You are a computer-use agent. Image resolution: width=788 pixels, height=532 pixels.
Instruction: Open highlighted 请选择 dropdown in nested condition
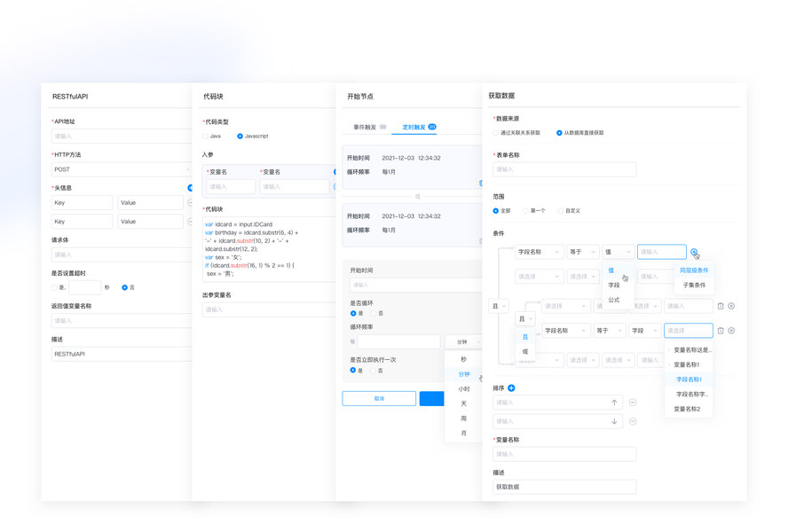coord(688,331)
